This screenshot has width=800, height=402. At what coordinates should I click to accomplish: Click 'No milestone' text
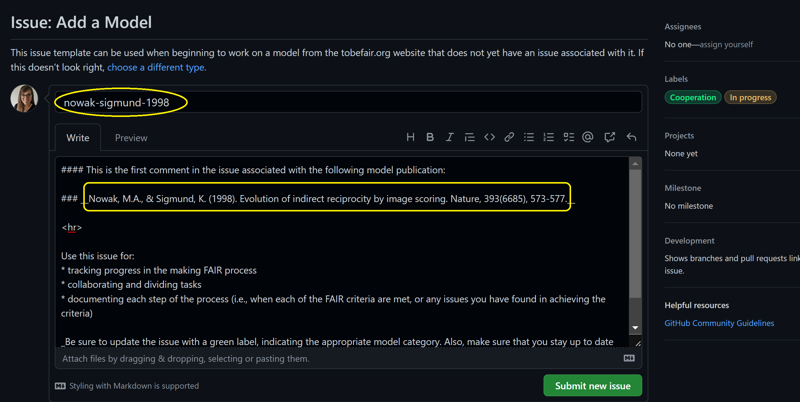(x=688, y=206)
